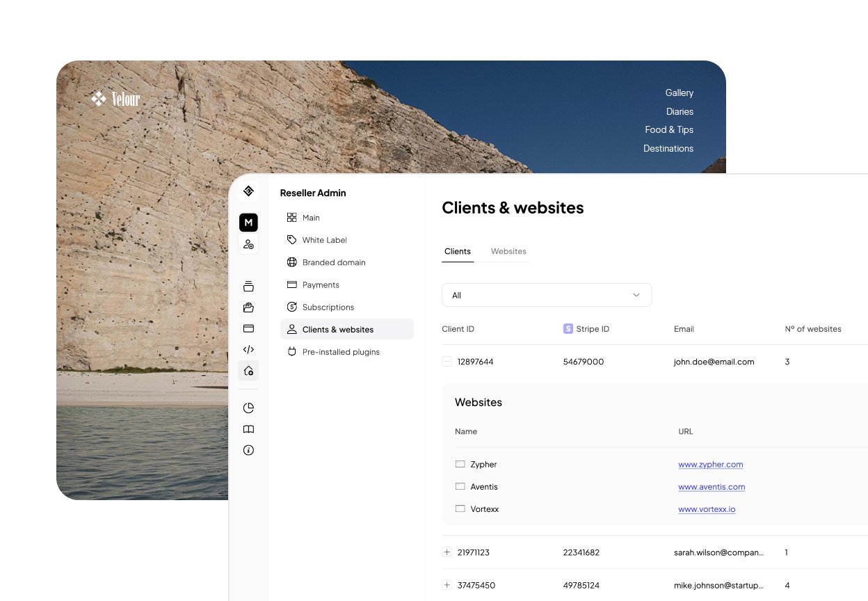Collapse client 12897644 row
This screenshot has width=868, height=601.
coord(447,362)
